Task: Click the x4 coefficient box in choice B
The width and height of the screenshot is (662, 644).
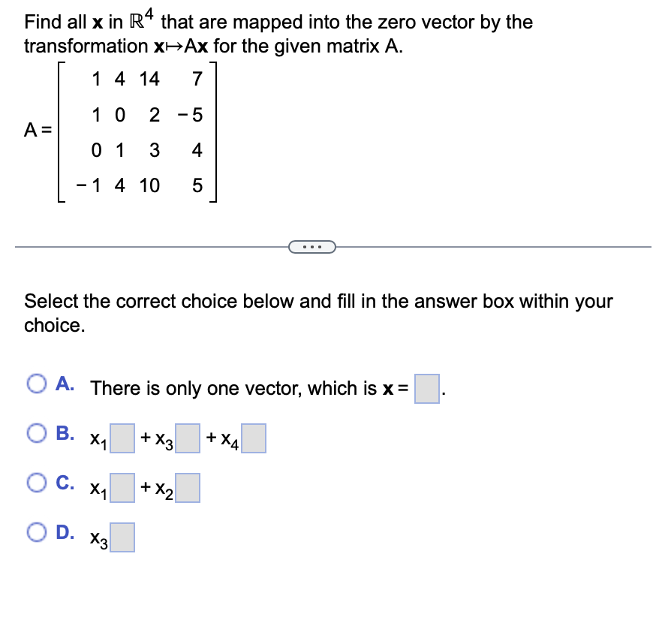Action: [x=254, y=438]
